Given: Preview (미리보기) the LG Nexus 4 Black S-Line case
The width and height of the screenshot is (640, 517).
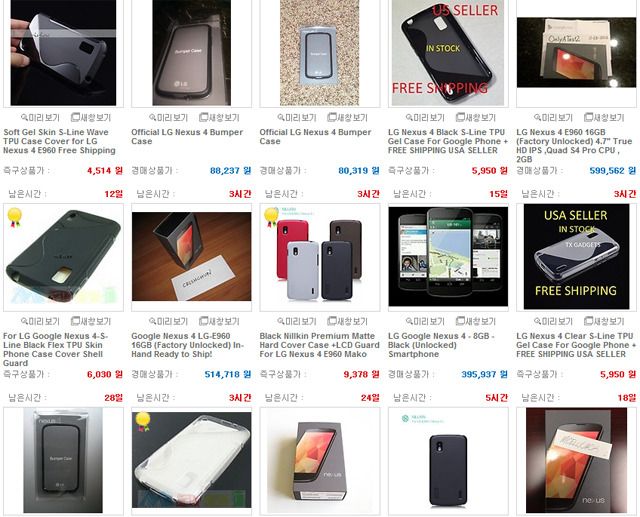Looking at the screenshot, I should (425, 118).
